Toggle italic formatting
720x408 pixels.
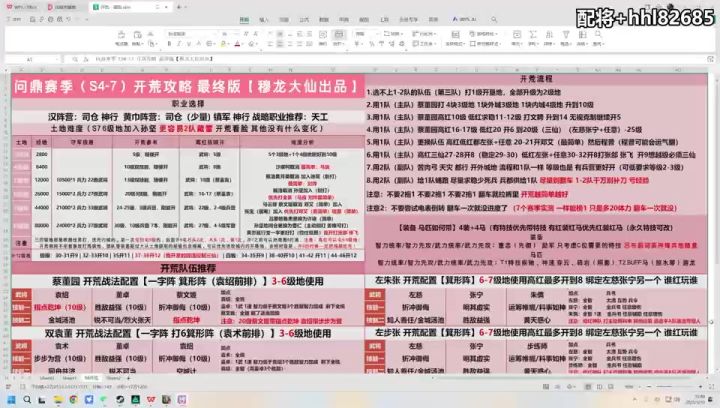point(179,44)
